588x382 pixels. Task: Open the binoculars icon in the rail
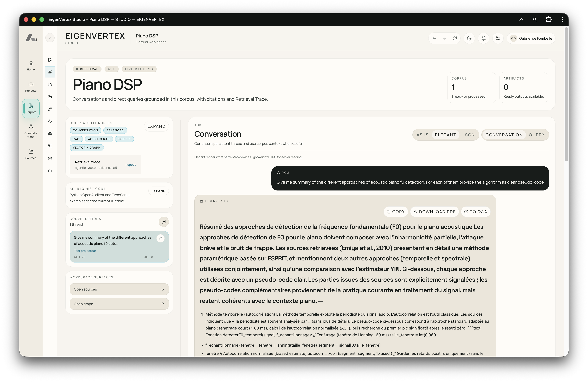point(50,134)
